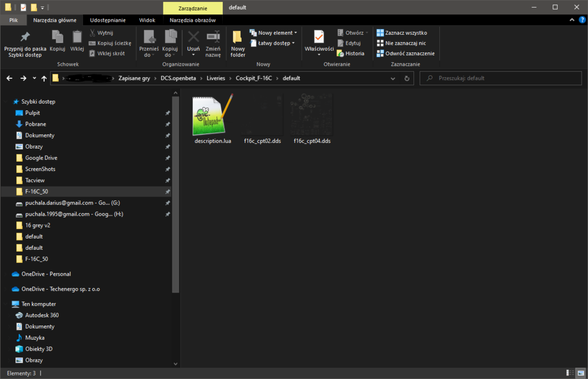
Task: Go up one folder level
Action: (x=44, y=78)
